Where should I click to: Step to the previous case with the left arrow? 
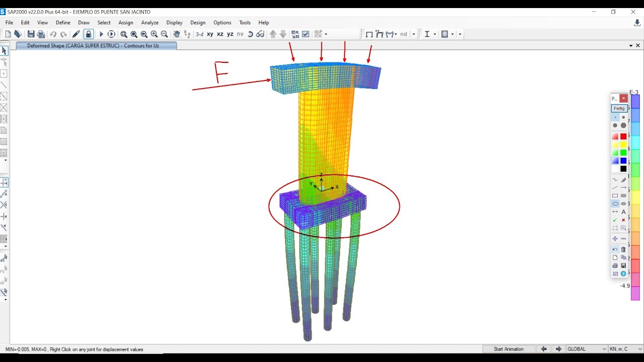pos(544,349)
